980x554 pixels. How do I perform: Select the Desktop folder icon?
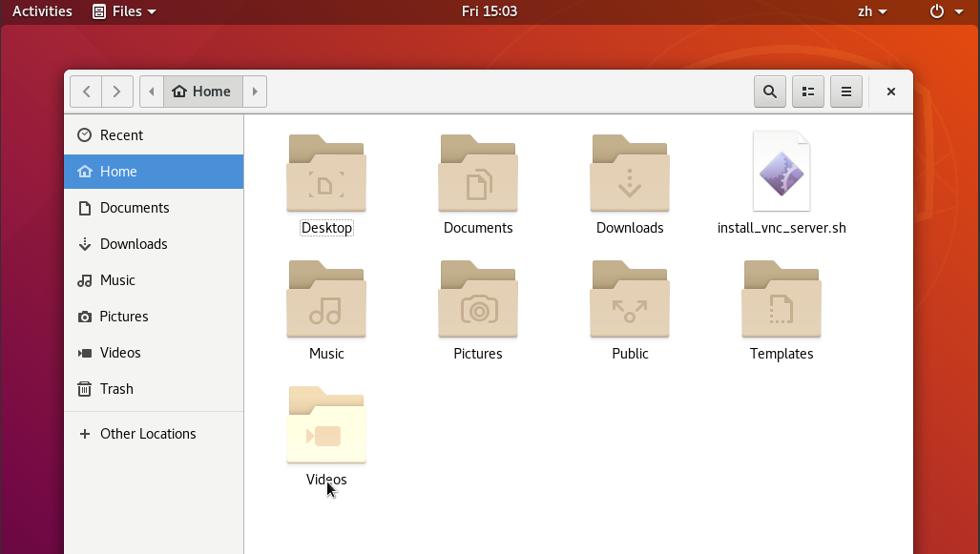click(326, 174)
